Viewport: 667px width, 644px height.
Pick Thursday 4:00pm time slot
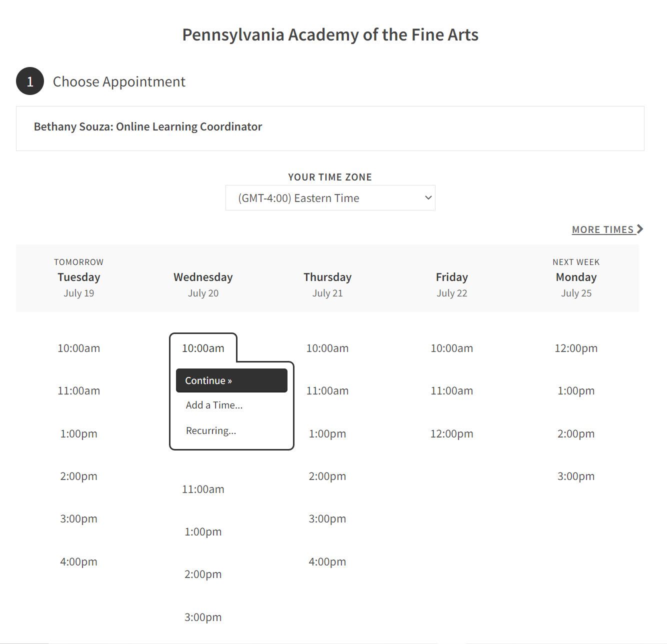(327, 561)
